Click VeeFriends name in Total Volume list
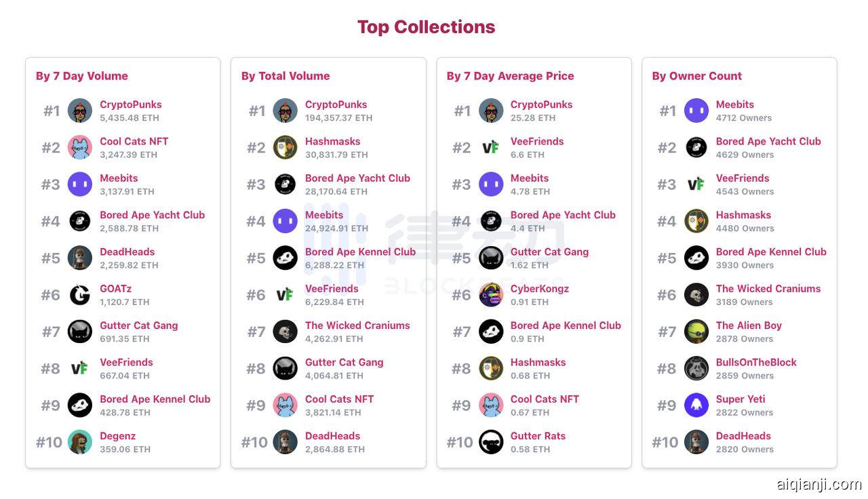The height and width of the screenshot is (499, 868). tap(332, 289)
